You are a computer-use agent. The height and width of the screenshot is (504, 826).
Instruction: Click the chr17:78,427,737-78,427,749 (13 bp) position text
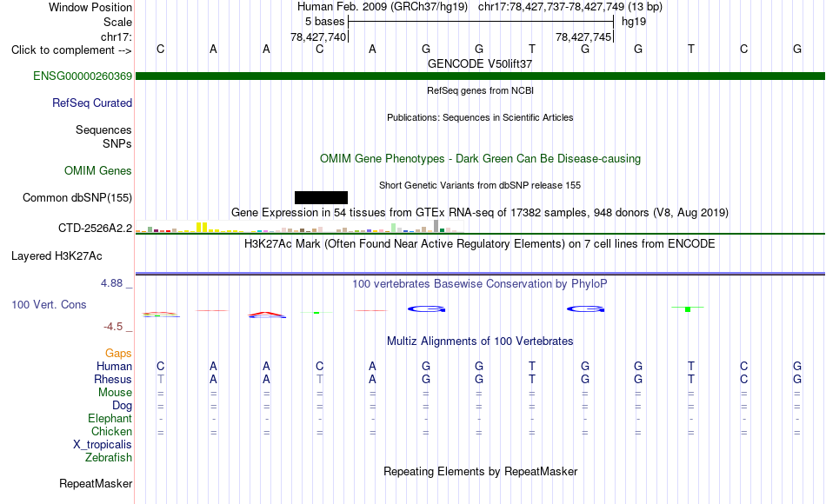[570, 7]
